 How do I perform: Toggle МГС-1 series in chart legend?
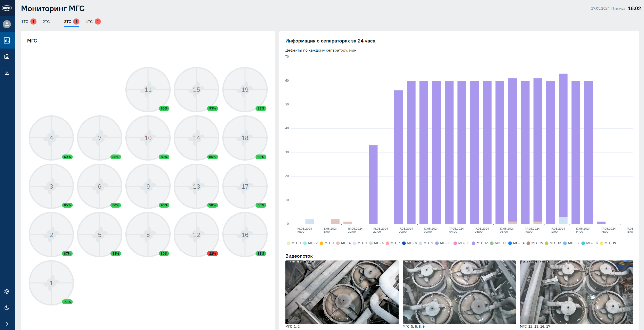coord(294,243)
